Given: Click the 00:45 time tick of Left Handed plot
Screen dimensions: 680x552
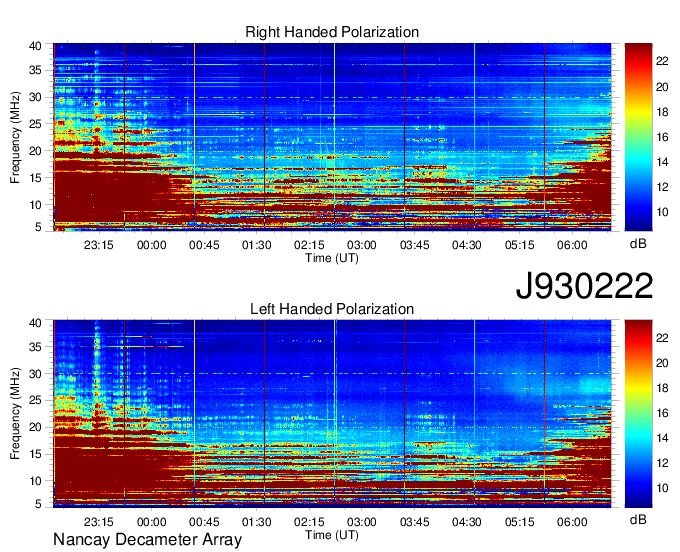Looking at the screenshot, I should tap(204, 522).
